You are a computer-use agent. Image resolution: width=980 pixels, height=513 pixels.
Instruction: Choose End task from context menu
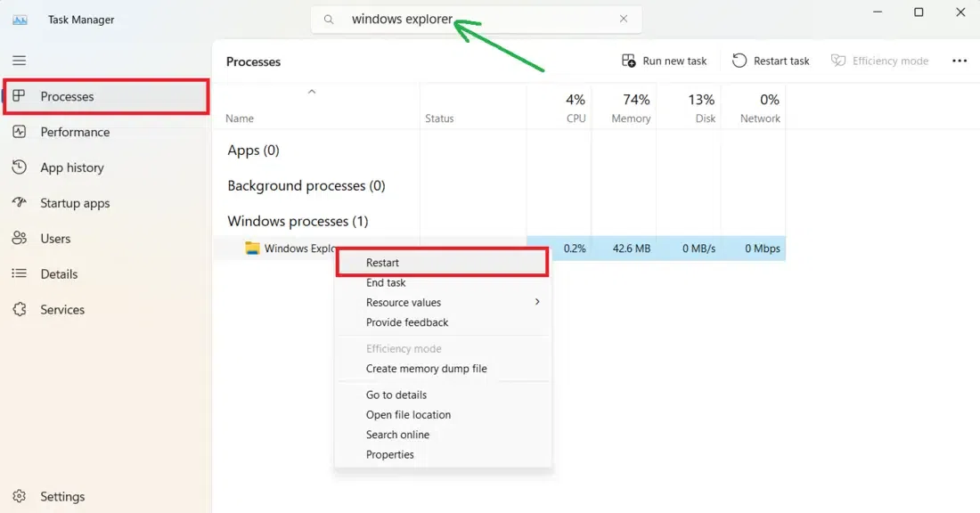click(443, 282)
